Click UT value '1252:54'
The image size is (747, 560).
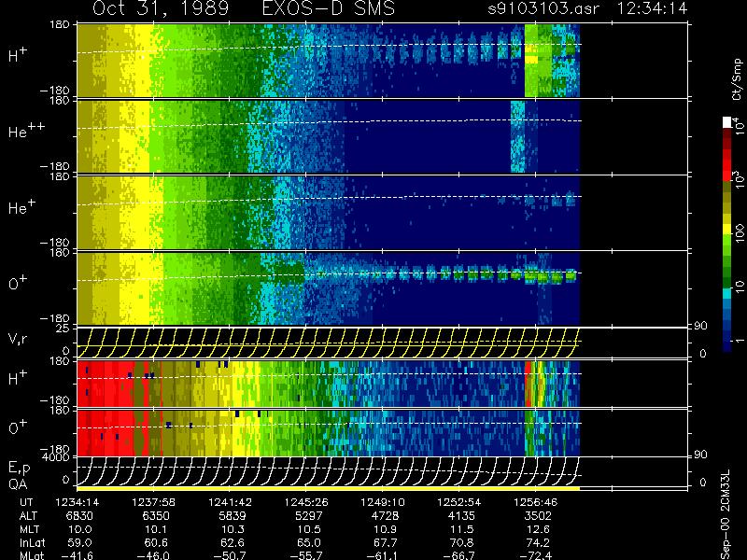[x=459, y=502]
